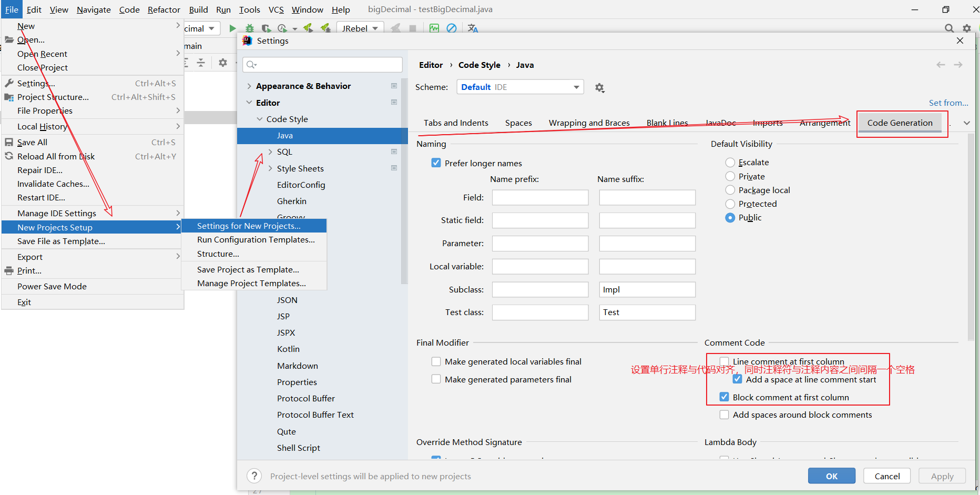980x495 pixels.
Task: Expand Appearance & Behavior tree node
Action: click(x=249, y=86)
